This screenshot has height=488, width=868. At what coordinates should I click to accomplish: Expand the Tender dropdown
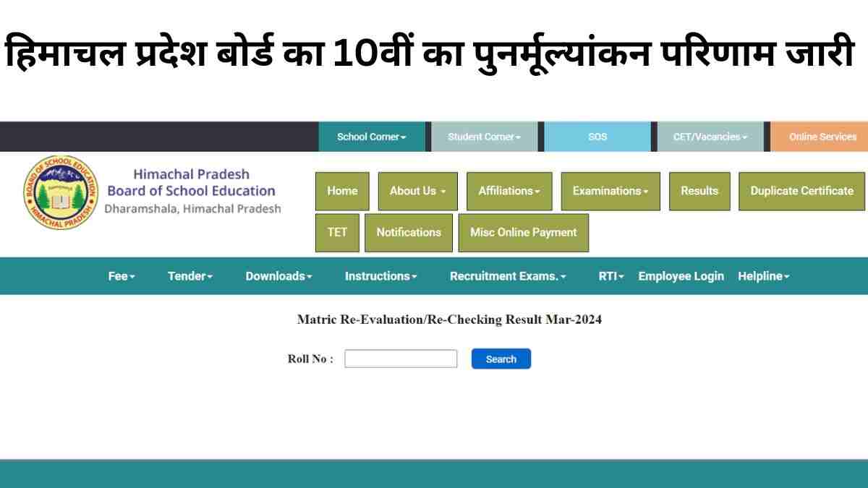point(190,276)
